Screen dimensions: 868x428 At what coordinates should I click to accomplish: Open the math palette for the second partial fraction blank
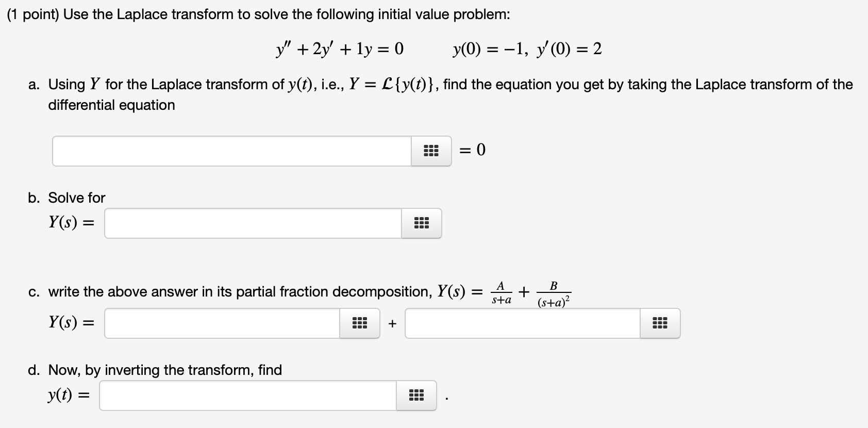[x=660, y=323]
